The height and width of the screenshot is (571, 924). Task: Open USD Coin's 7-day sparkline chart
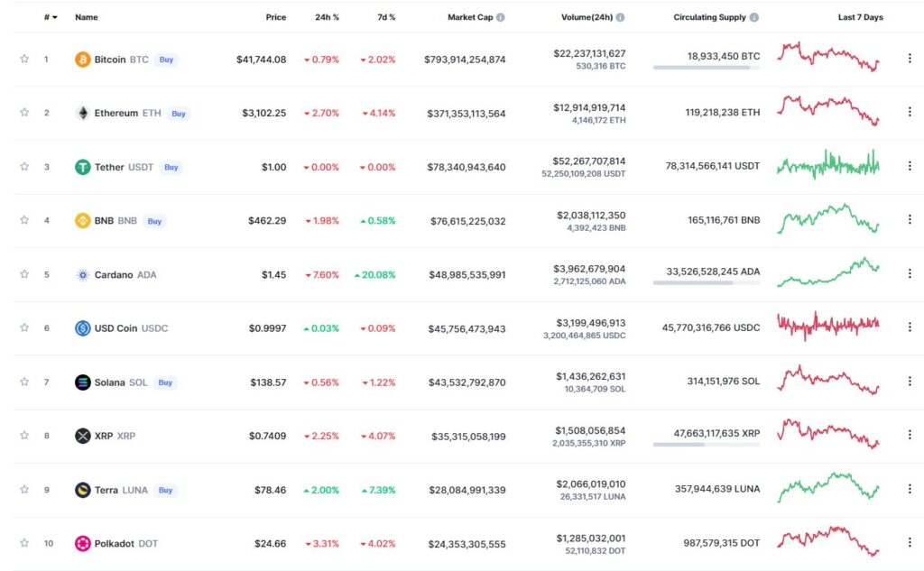pyautogui.click(x=828, y=326)
